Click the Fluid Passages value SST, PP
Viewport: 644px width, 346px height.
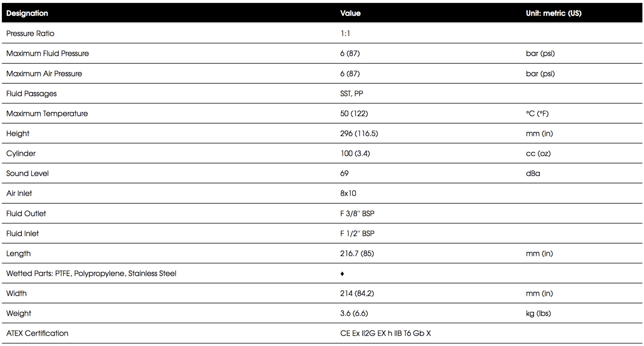[x=351, y=93]
